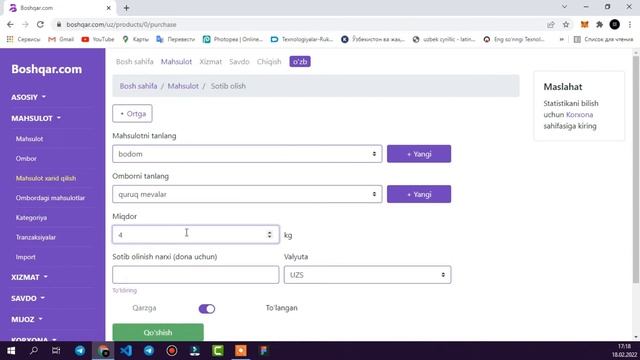Viewport: 640px width, 360px height.
Task: Open Ombor in the sidebar
Action: 26,158
